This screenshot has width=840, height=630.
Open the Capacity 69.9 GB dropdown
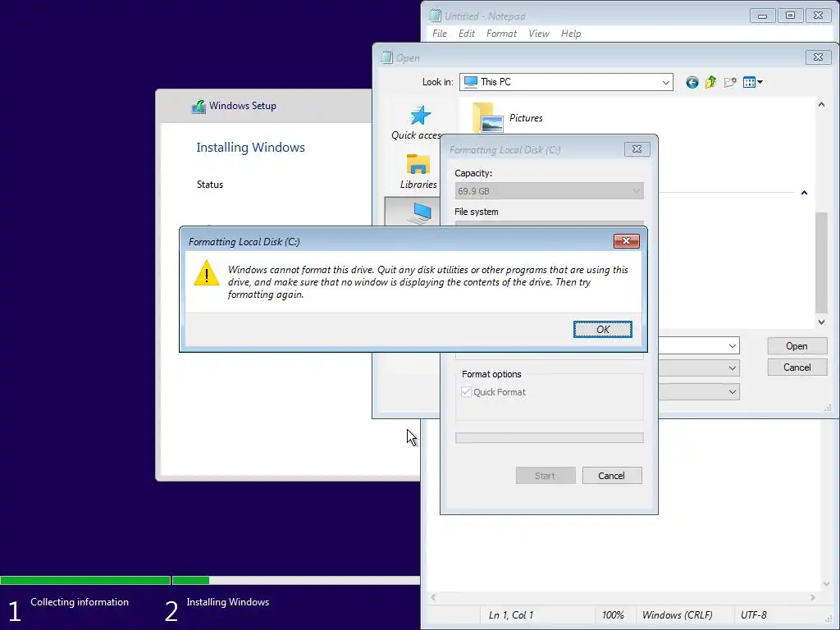(x=549, y=190)
